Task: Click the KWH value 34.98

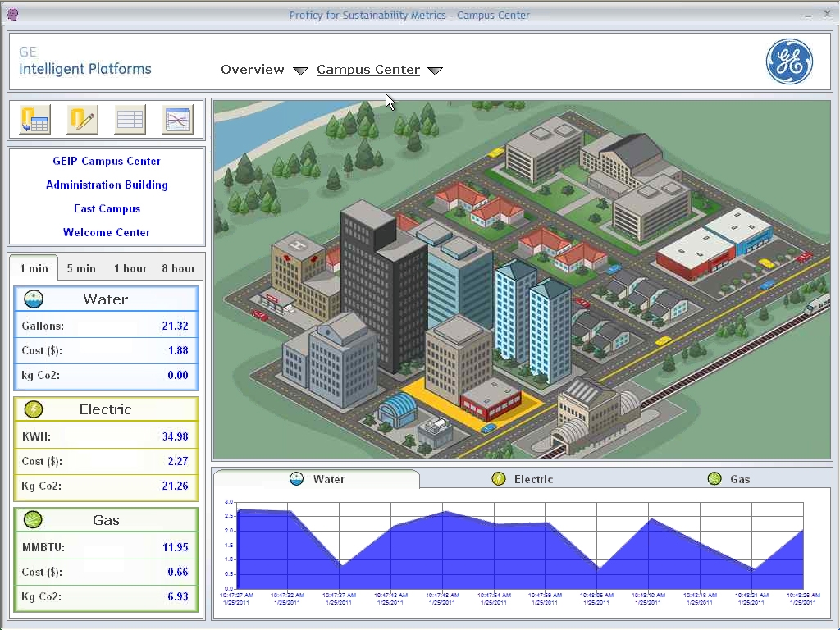Action: point(175,436)
